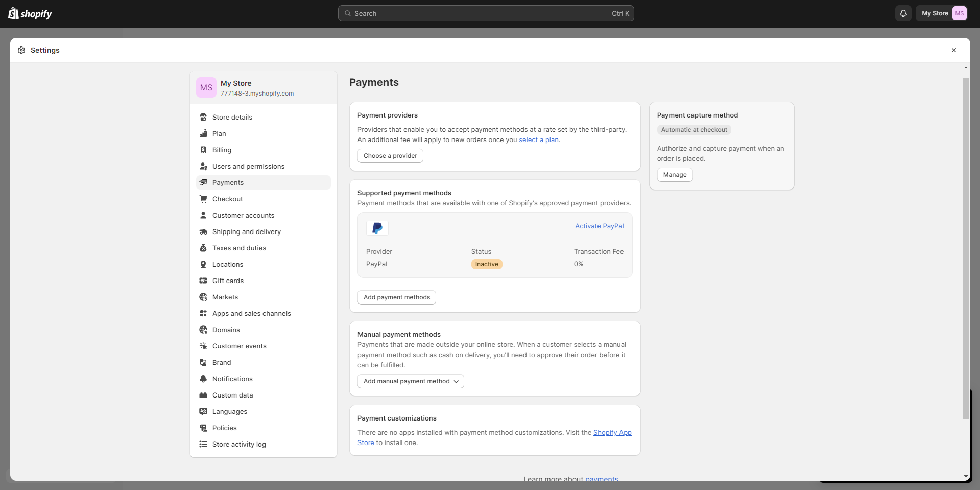Screen dimensions: 980x490
Task: Click the Store activity log list icon
Action: pos(203,444)
